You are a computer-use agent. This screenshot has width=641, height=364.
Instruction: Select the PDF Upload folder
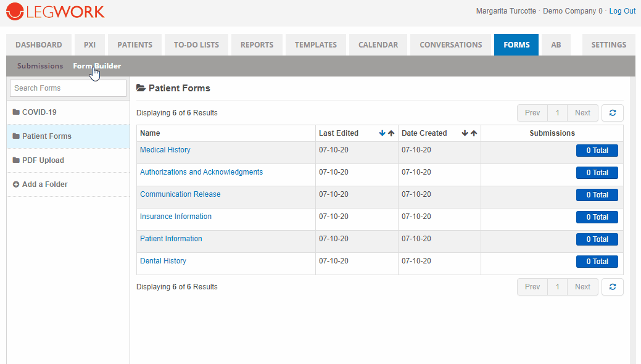(43, 160)
